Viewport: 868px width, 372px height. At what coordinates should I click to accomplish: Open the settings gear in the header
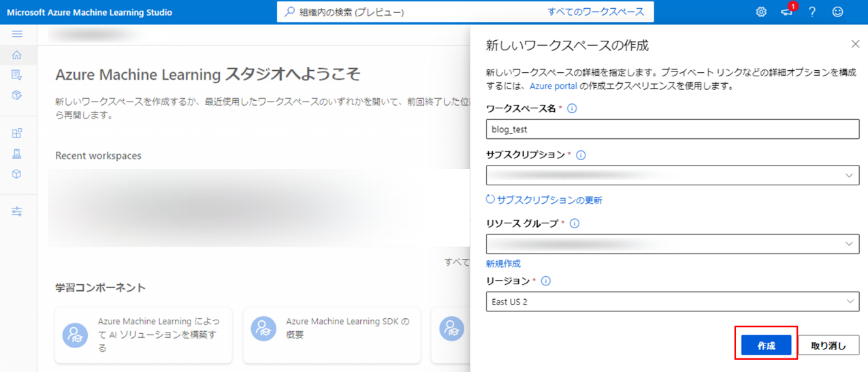pyautogui.click(x=761, y=12)
